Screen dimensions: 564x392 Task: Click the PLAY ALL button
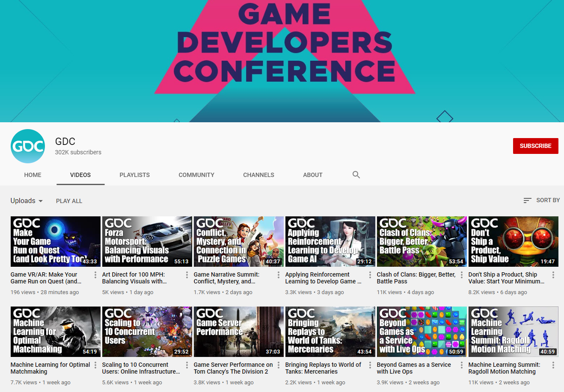pyautogui.click(x=69, y=201)
